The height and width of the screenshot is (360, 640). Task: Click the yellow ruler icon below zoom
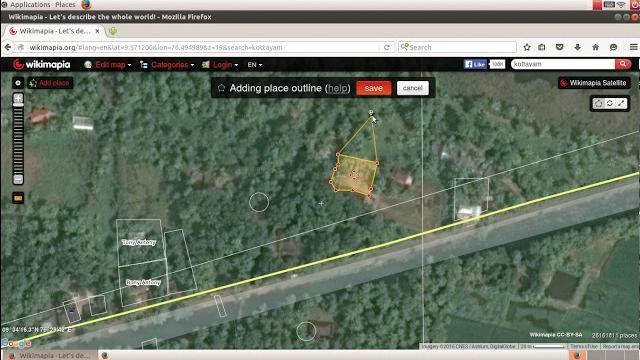click(18, 198)
